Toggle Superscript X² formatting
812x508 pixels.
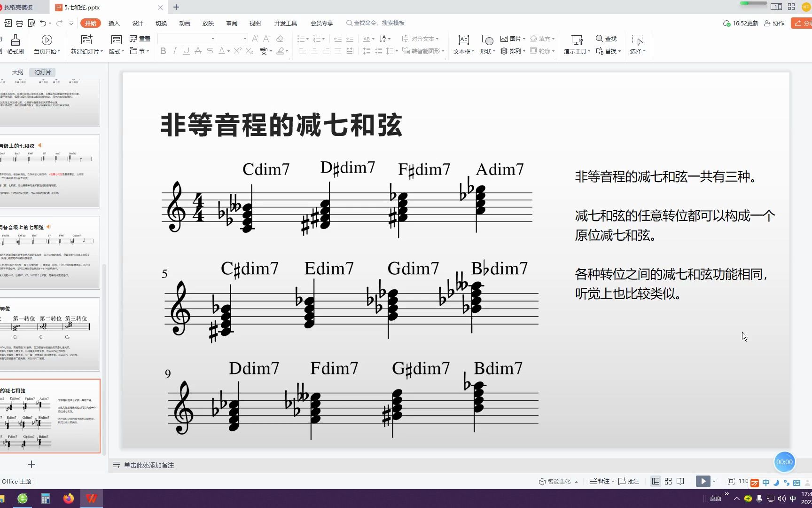[237, 51]
